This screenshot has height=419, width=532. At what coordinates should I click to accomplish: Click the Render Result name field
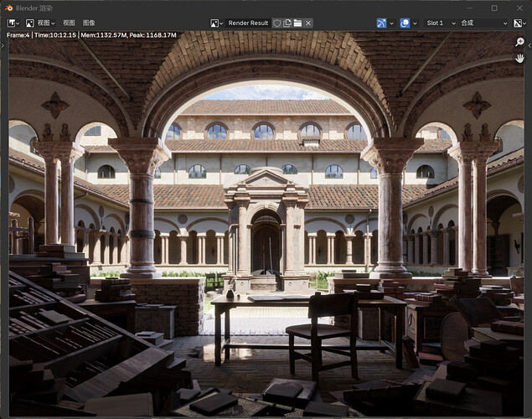(248, 23)
